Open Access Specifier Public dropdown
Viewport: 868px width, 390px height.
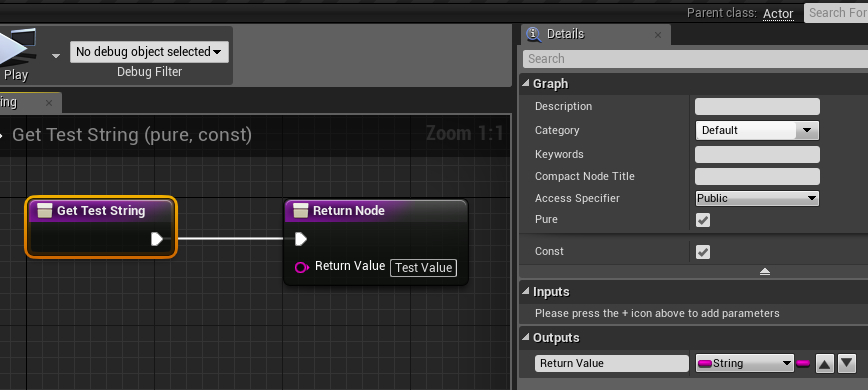757,198
